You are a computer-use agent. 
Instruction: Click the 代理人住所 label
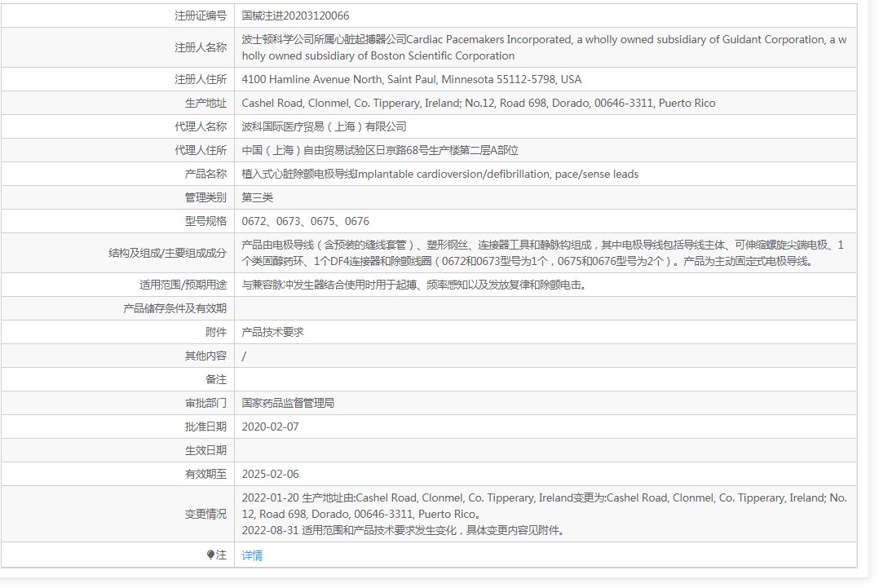coord(201,150)
